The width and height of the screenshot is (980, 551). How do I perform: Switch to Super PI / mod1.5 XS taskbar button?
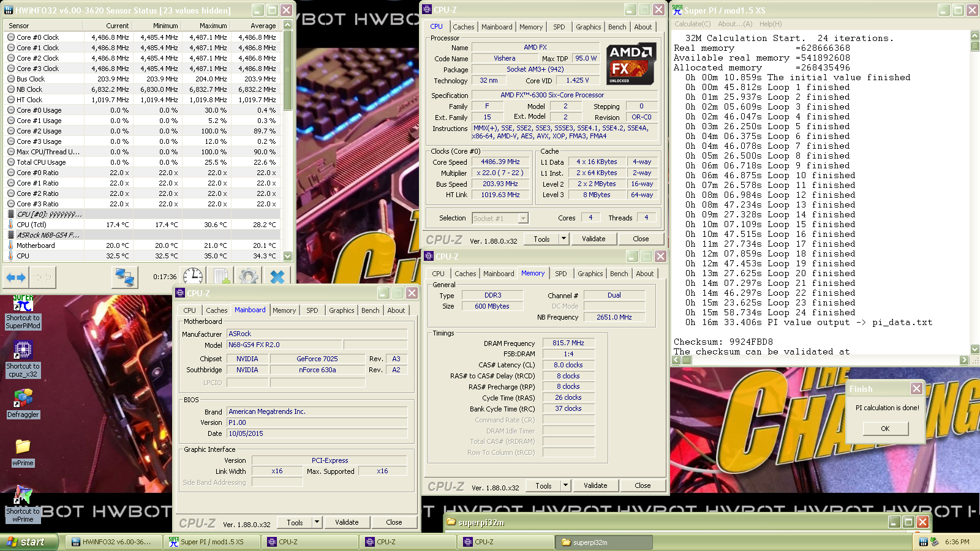point(213,542)
